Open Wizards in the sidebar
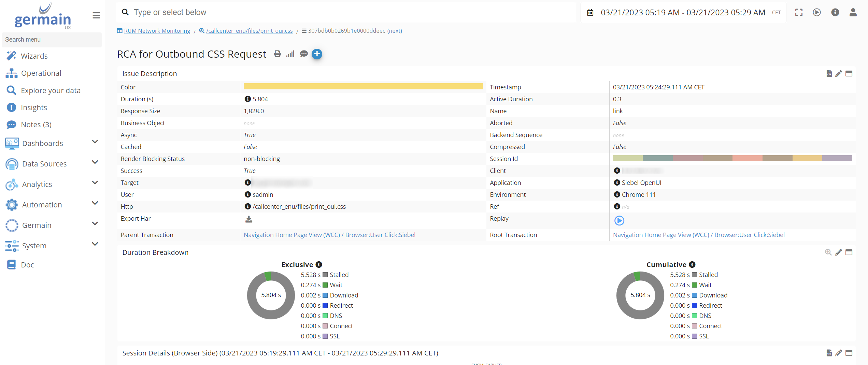Image resolution: width=868 pixels, height=365 pixels. tap(34, 56)
